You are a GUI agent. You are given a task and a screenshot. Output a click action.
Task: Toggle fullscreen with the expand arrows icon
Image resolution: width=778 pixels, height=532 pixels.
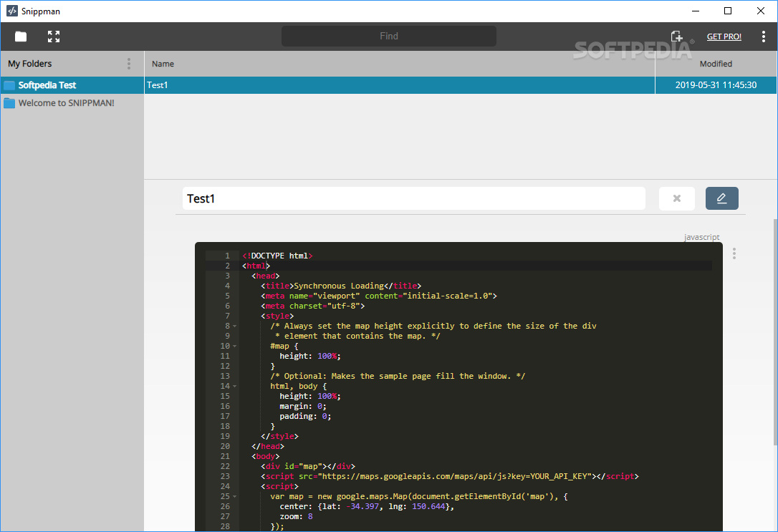coord(54,37)
